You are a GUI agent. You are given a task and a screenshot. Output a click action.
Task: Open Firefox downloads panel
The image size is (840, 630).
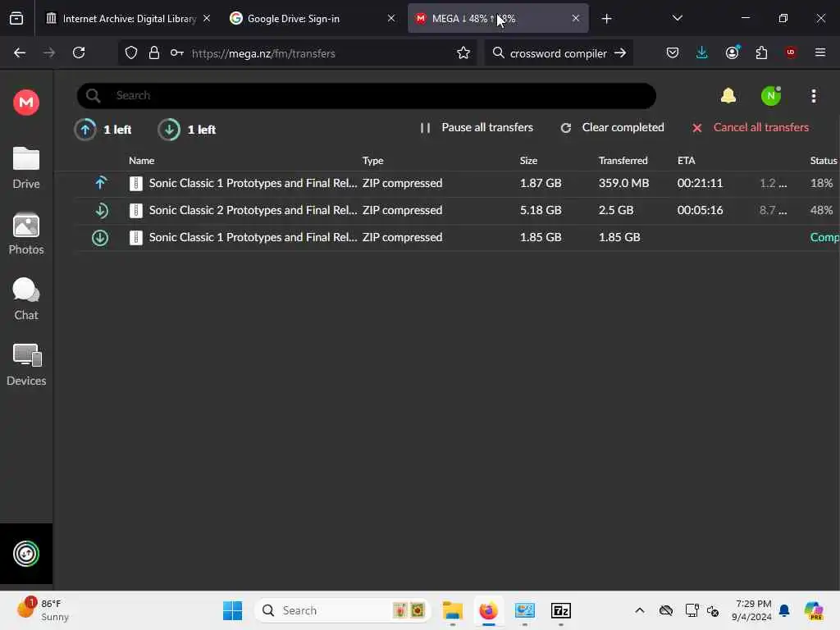click(x=702, y=52)
